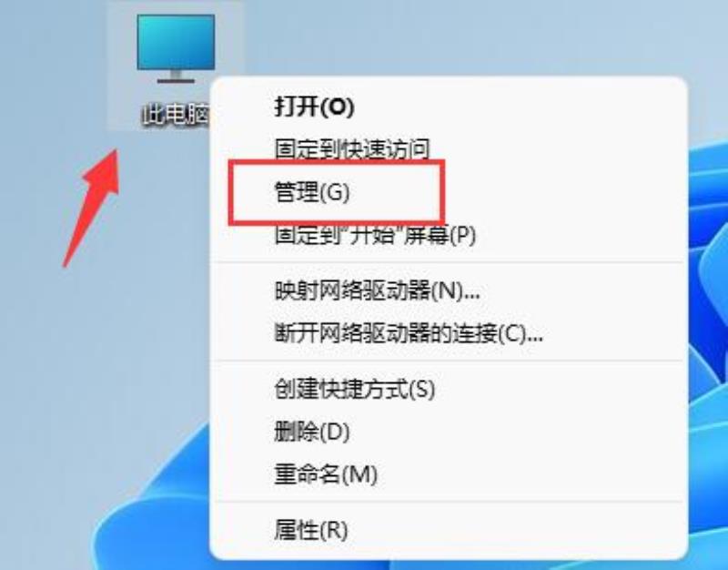Click the red highlight box around 管理(G)

[x=336, y=192]
